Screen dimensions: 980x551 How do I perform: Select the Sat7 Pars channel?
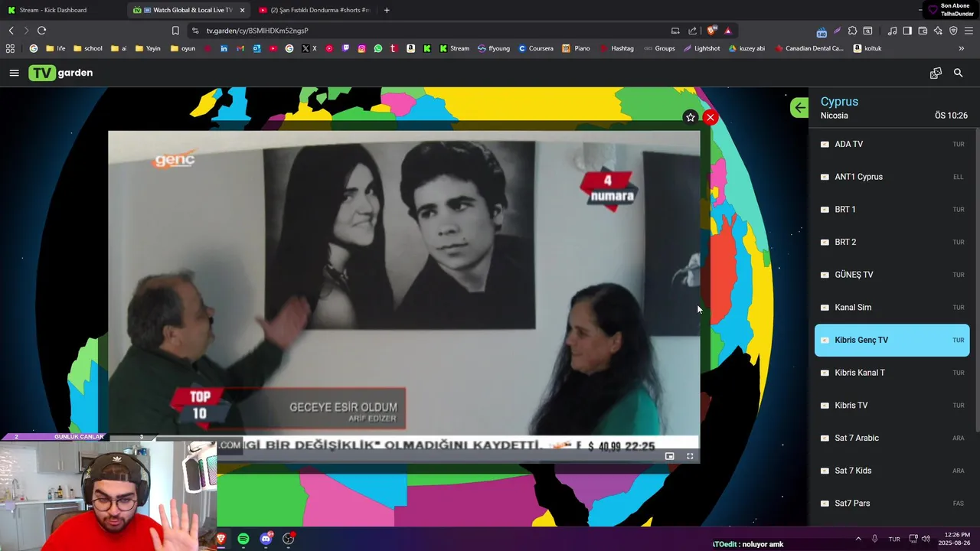(892, 503)
